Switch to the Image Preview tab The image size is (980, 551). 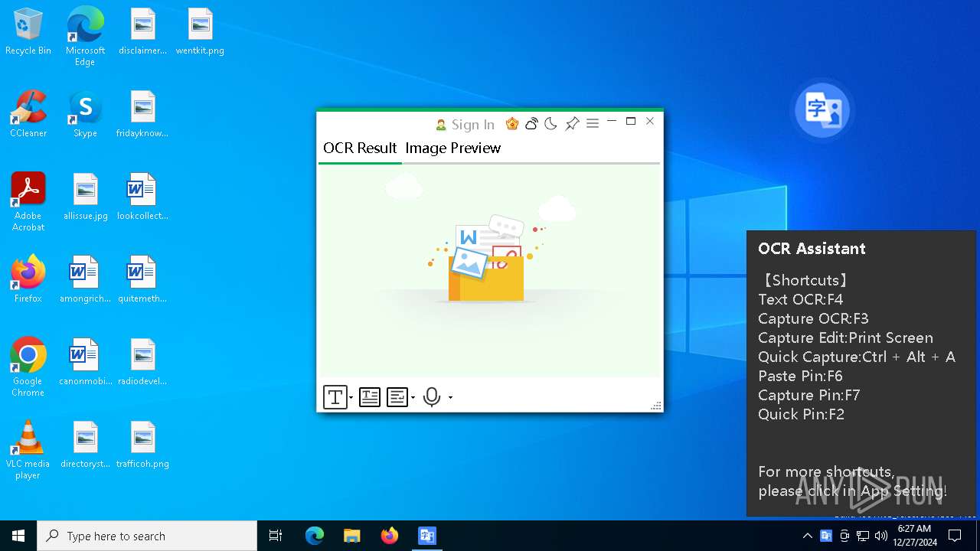(x=453, y=148)
